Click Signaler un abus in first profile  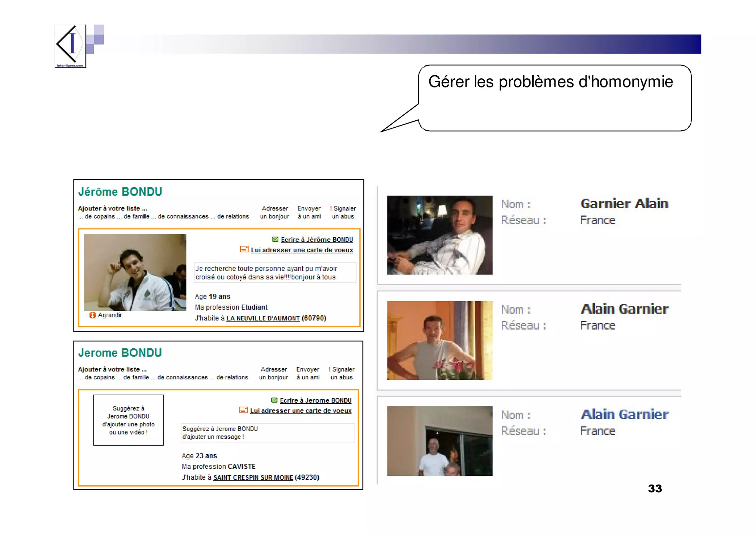(343, 213)
